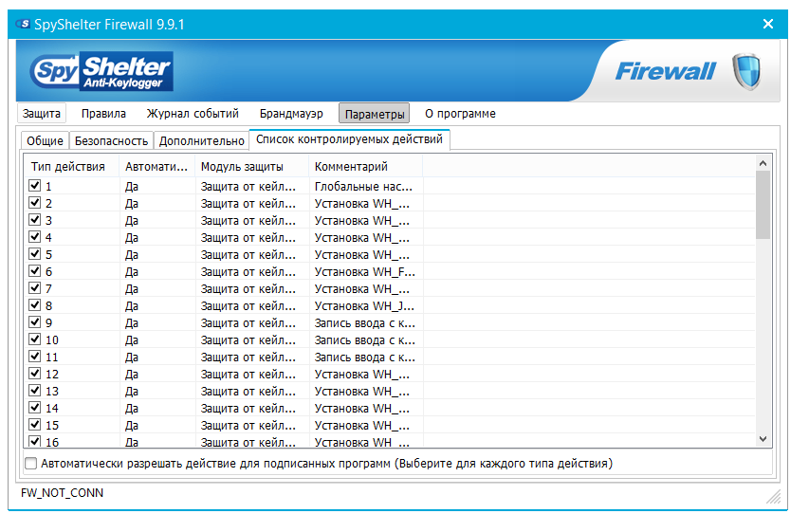The height and width of the screenshot is (532, 809).
Task: Sort by the Комментарий column header
Action: [365, 167]
